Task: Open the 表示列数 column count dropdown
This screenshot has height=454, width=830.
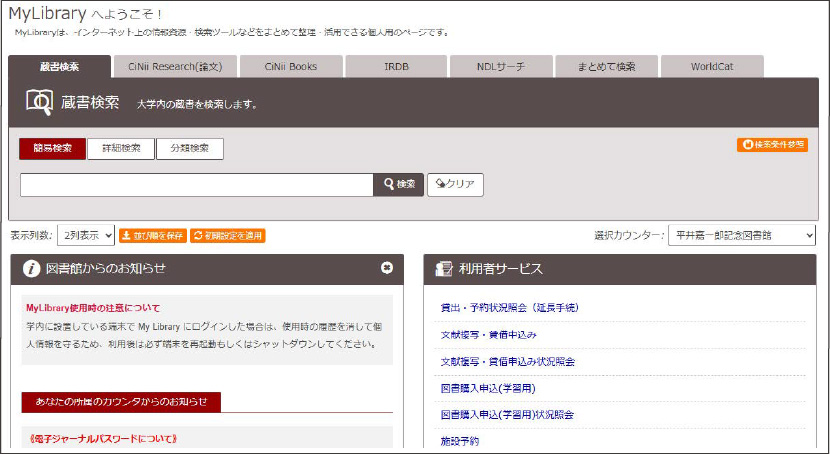Action: pyautogui.click(x=86, y=236)
